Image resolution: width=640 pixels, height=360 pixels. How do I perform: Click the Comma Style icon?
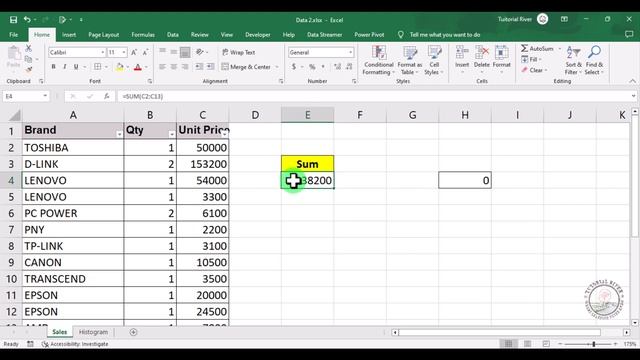pos(323,67)
